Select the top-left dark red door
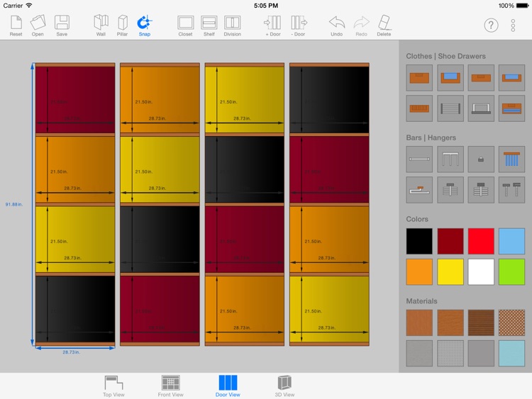This screenshot has height=399, width=532. click(x=75, y=99)
